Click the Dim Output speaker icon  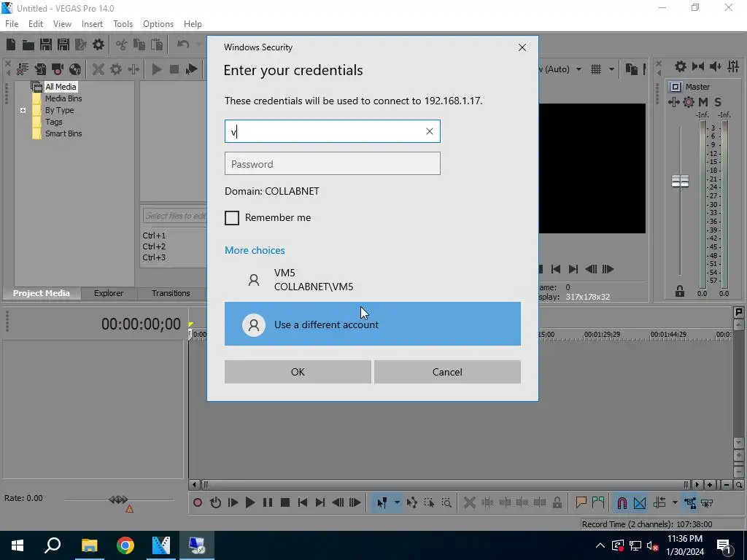pyautogui.click(x=715, y=66)
